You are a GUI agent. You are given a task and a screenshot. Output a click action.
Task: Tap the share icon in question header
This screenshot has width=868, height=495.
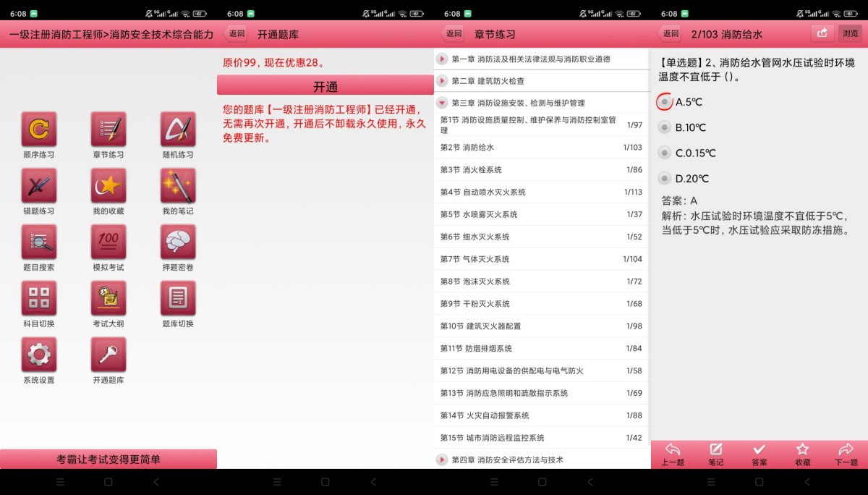pos(822,33)
